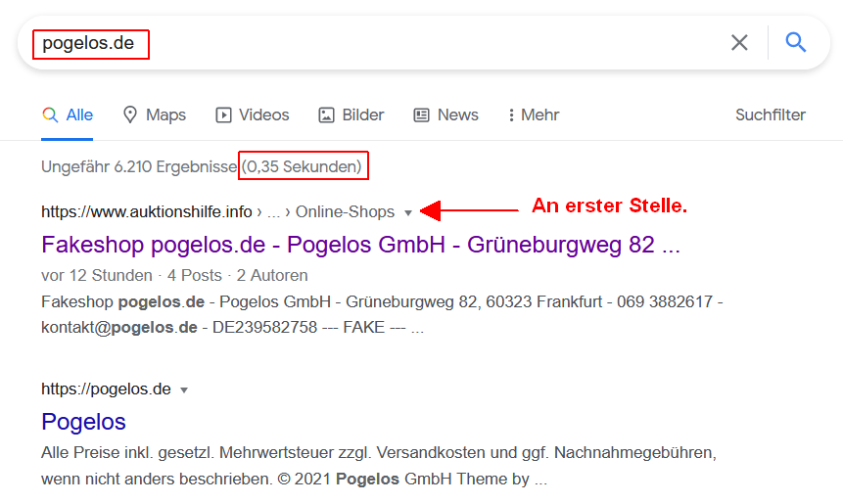Clear the search box with the X icon
Image resolution: width=843 pixels, height=504 pixels.
739,42
